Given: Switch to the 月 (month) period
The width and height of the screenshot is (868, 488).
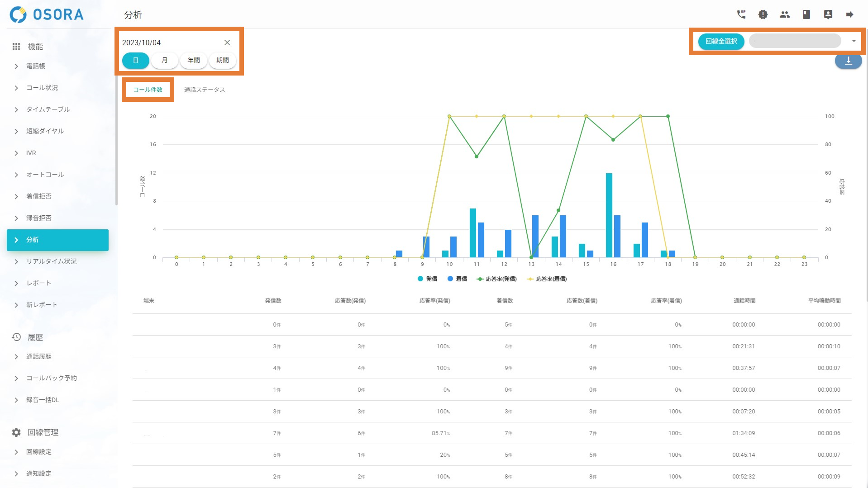Looking at the screenshot, I should click(164, 60).
